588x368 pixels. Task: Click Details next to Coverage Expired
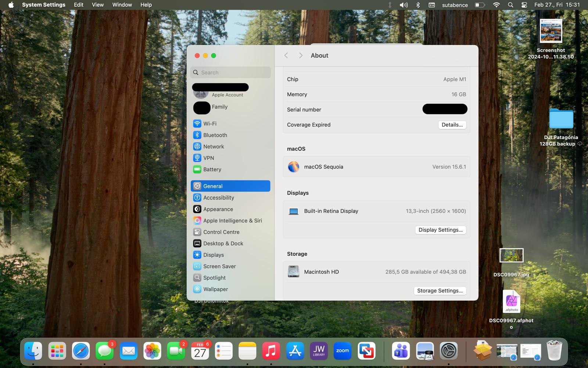pyautogui.click(x=452, y=124)
